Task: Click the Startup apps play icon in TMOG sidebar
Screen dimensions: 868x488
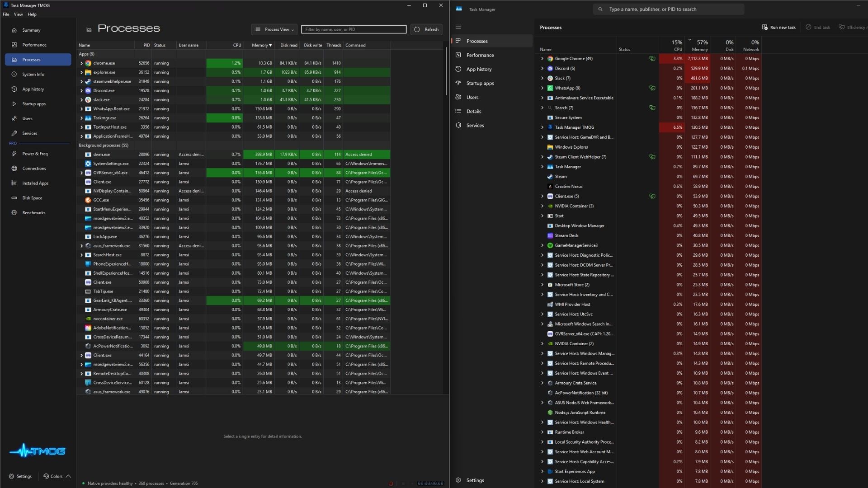Action: (14, 104)
